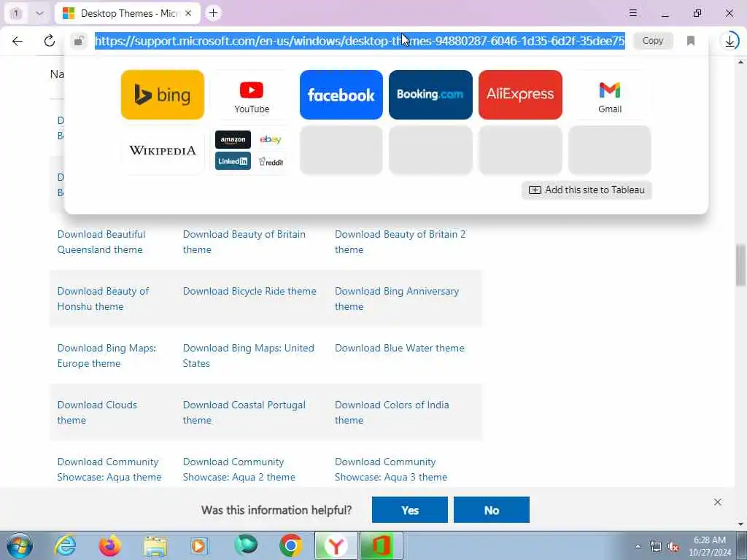Open Community Showcase: Aqua theme link
Image resolution: width=747 pixels, height=560 pixels.
pyautogui.click(x=109, y=470)
